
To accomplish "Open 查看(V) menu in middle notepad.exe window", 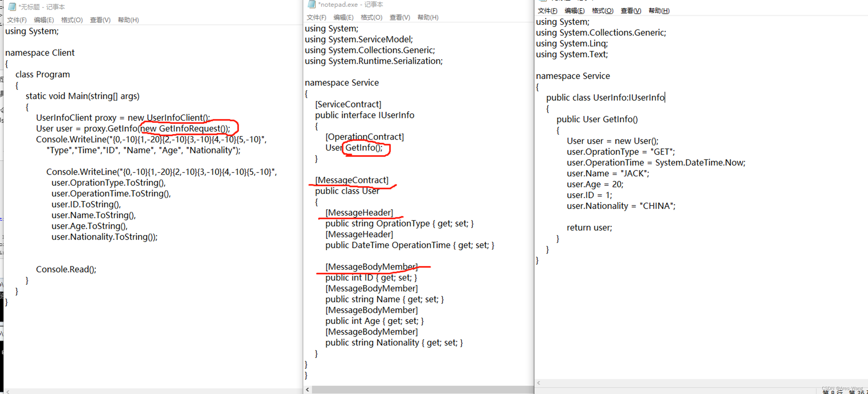I will [400, 17].
